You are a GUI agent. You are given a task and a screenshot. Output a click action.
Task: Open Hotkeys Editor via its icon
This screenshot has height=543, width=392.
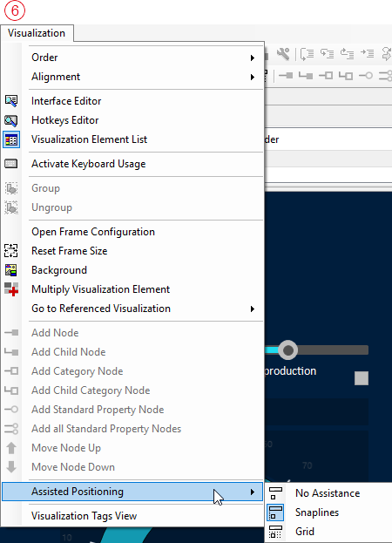pos(11,120)
